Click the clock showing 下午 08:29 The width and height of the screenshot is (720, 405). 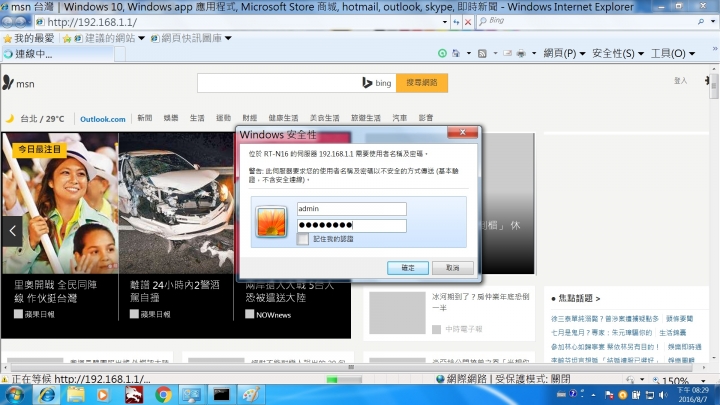click(x=693, y=390)
